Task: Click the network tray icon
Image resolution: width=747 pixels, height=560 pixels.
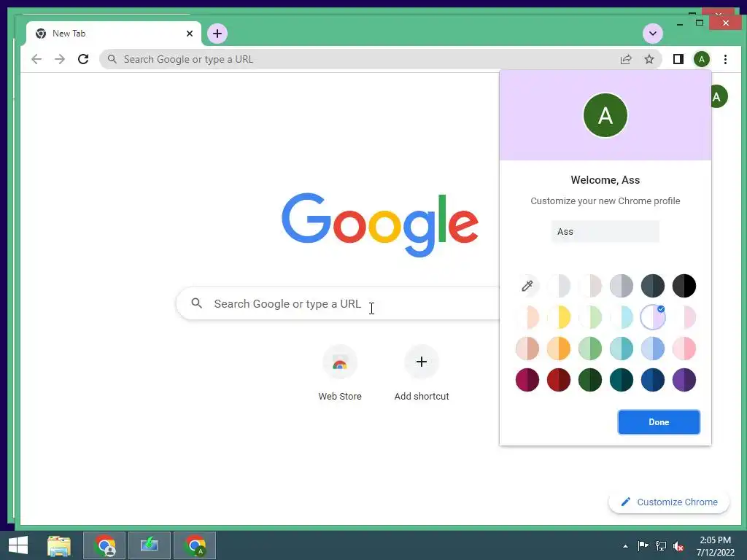Action: [x=661, y=546]
